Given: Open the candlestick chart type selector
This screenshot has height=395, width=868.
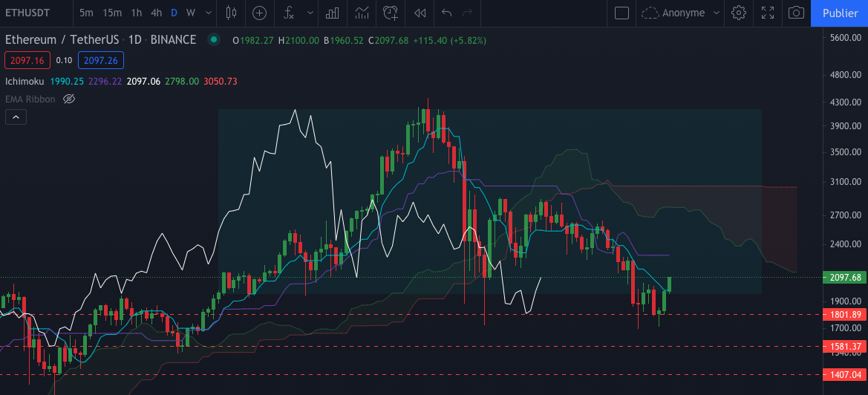Looking at the screenshot, I should click(x=232, y=13).
